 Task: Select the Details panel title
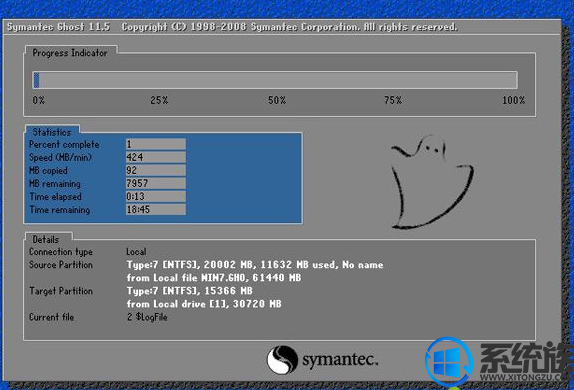46,239
